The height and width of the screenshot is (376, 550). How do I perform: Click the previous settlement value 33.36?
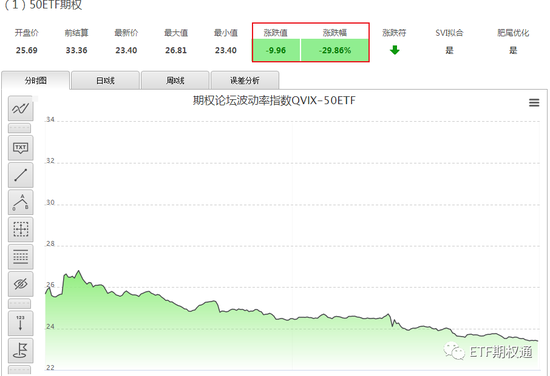click(x=76, y=50)
